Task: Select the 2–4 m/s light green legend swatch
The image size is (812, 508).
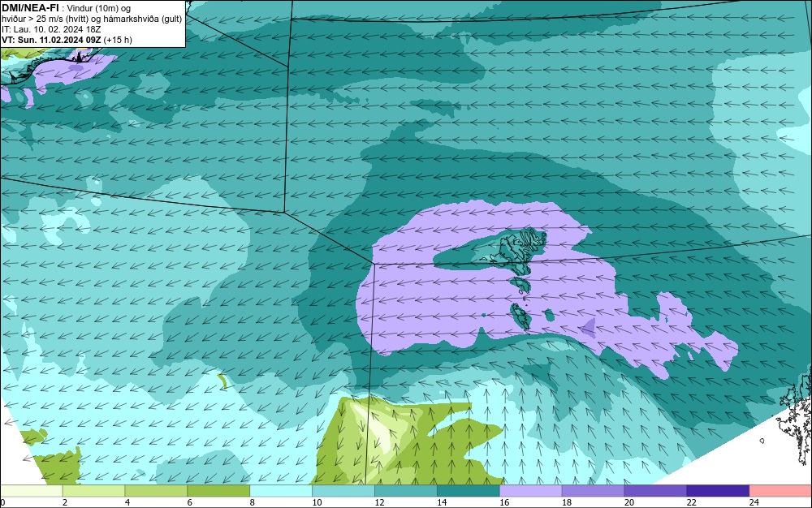Action: click(93, 491)
